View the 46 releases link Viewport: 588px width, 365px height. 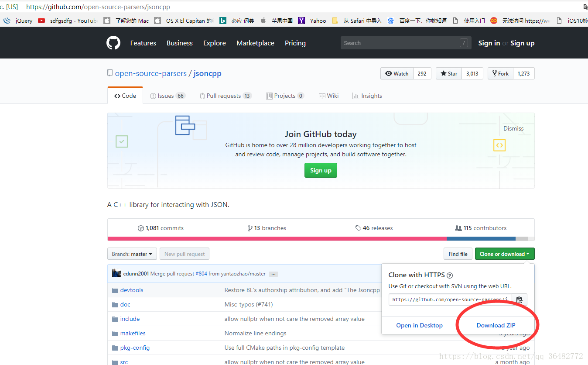(x=374, y=228)
